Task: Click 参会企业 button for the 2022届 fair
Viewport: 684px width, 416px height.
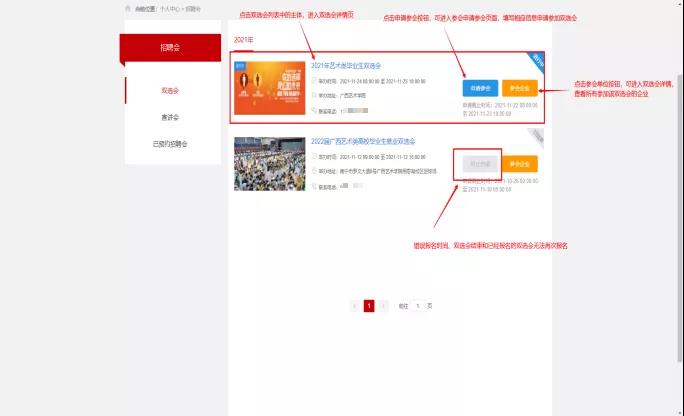Action: 519,164
